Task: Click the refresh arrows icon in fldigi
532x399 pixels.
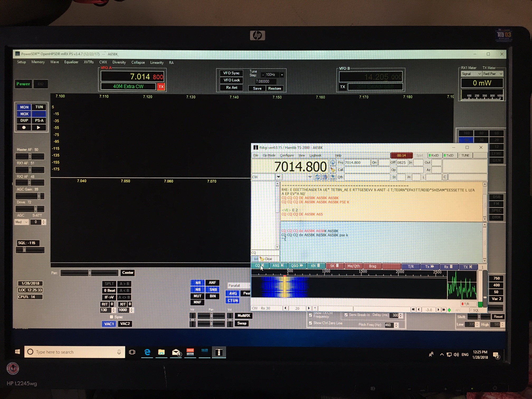Action: coord(317,177)
